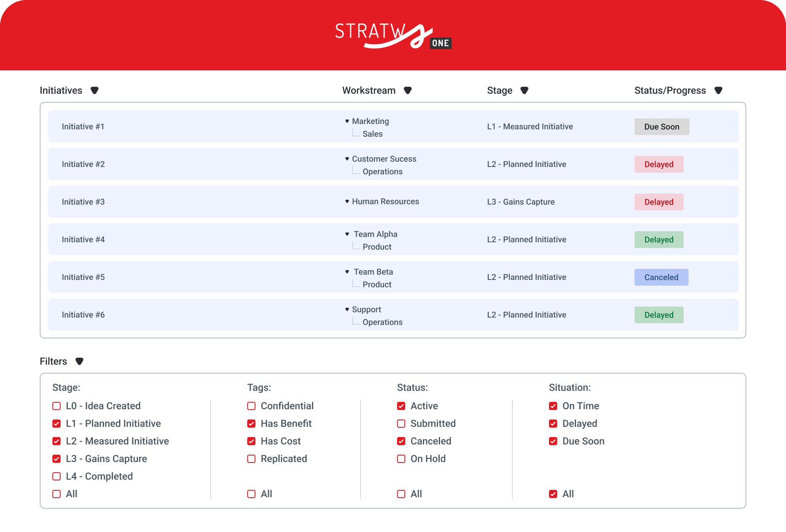Click the Canceled badge on Initiative #5
The image size is (786, 532).
point(661,277)
